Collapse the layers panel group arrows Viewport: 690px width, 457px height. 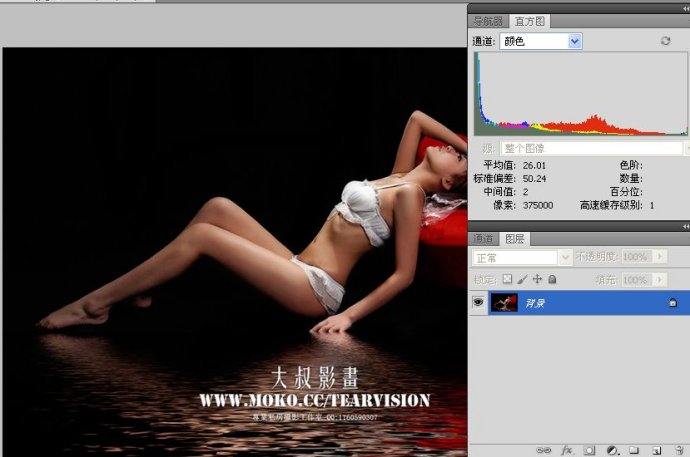[x=686, y=226]
